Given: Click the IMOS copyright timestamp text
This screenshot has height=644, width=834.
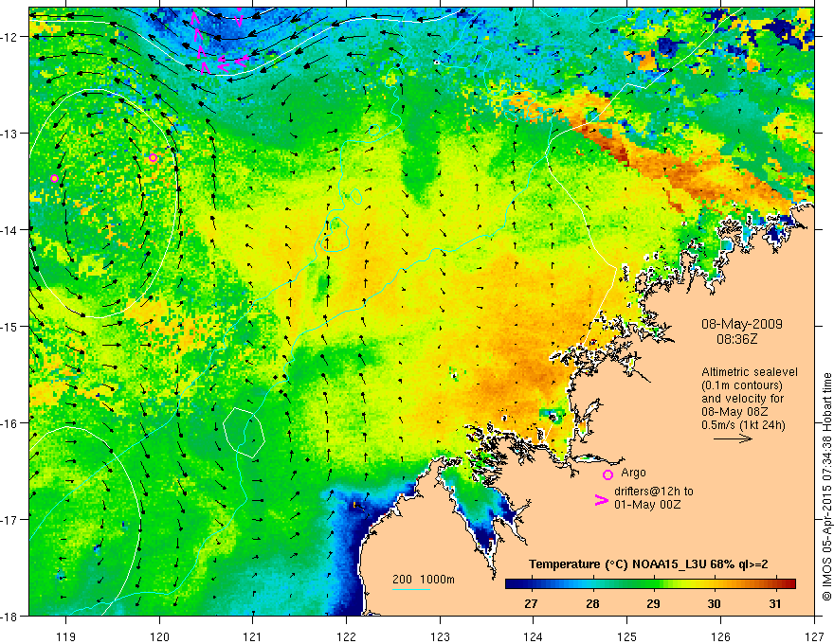Looking at the screenshot, I should point(826,486).
